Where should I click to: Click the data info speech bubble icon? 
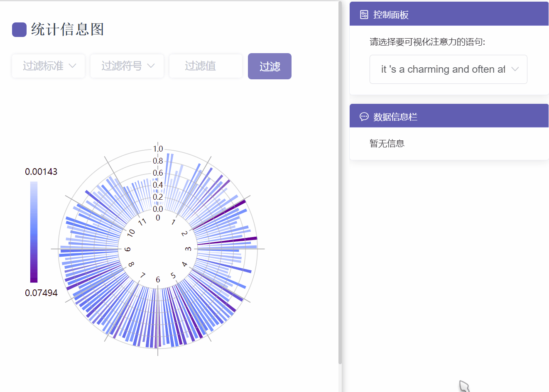(364, 117)
